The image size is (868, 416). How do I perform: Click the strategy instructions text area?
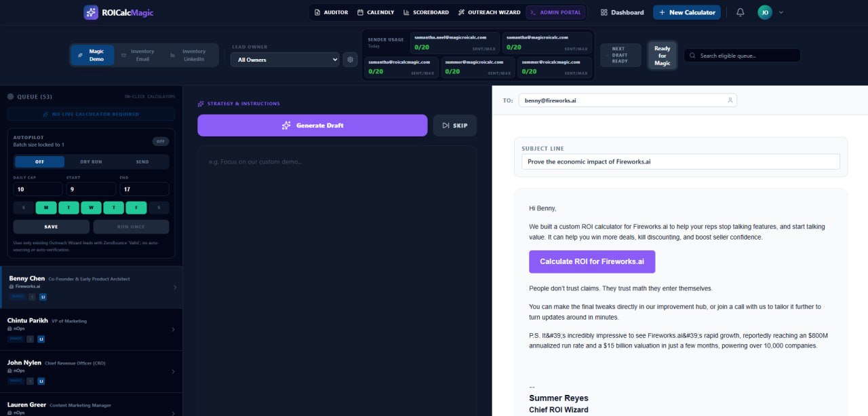click(337, 280)
